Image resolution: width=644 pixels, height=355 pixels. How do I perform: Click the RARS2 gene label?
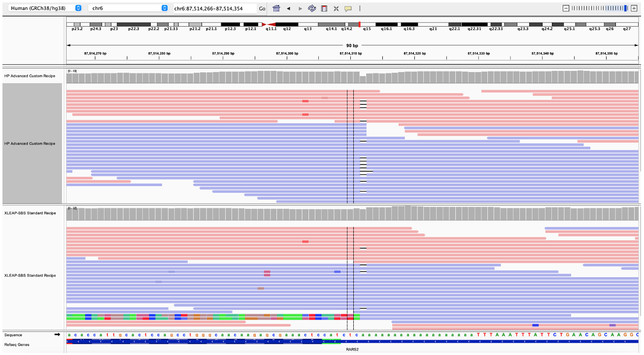(353, 350)
